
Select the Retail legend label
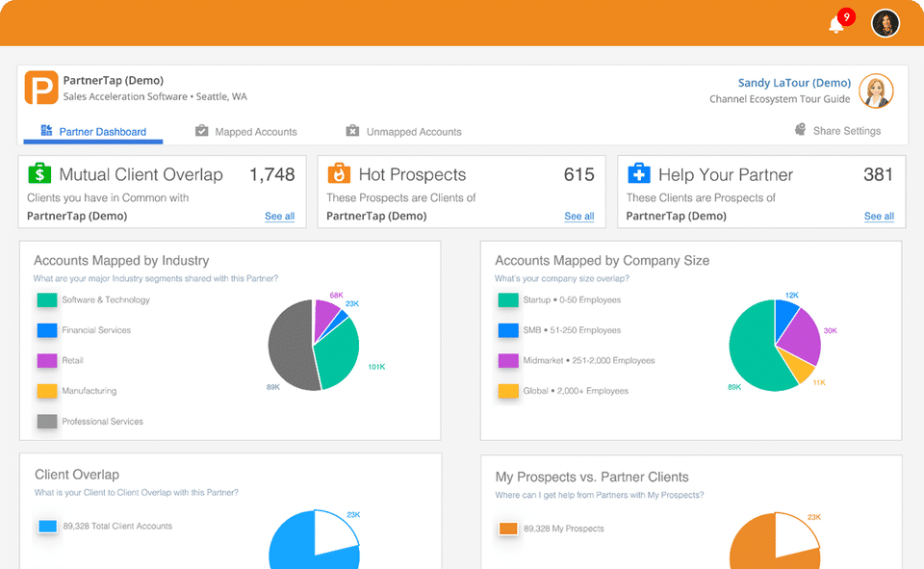(x=72, y=360)
